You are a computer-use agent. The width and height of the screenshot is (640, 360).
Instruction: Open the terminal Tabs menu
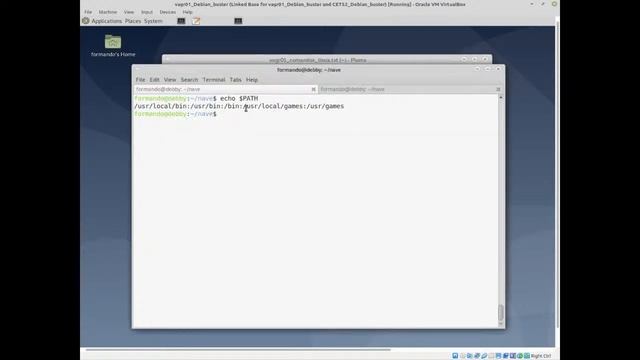pos(236,80)
